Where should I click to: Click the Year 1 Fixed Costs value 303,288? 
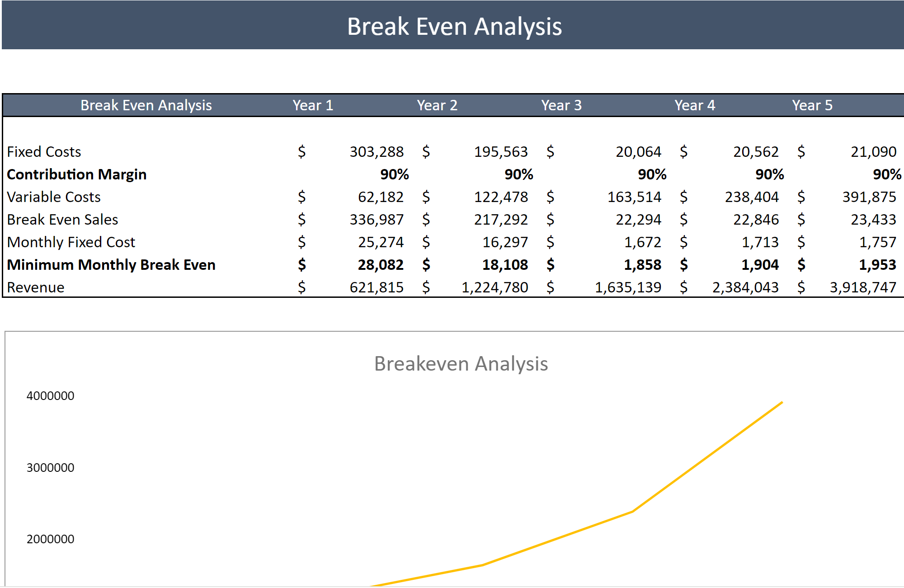click(x=377, y=151)
